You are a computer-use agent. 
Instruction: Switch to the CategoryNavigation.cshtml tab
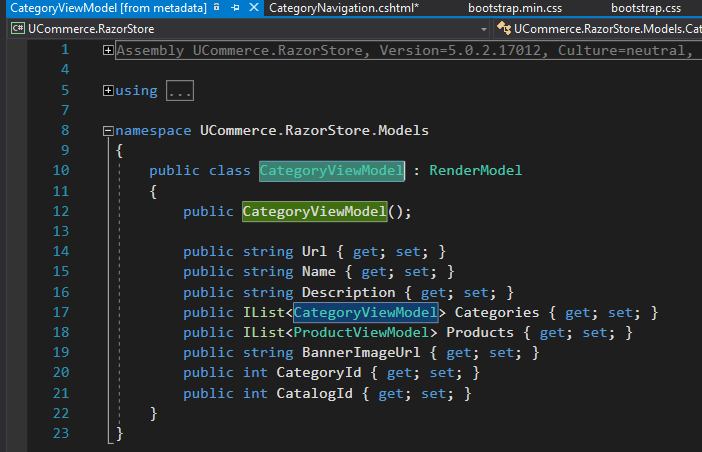pyautogui.click(x=343, y=8)
